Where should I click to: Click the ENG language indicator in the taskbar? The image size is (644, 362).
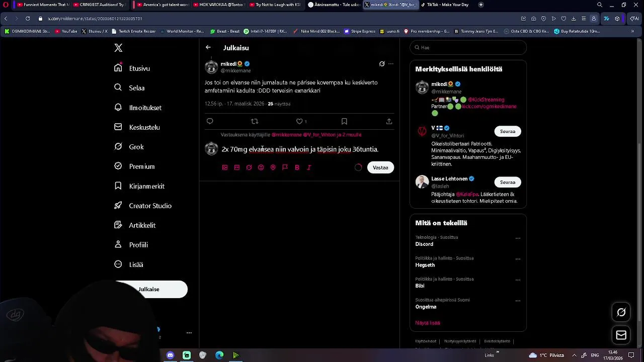point(595,355)
